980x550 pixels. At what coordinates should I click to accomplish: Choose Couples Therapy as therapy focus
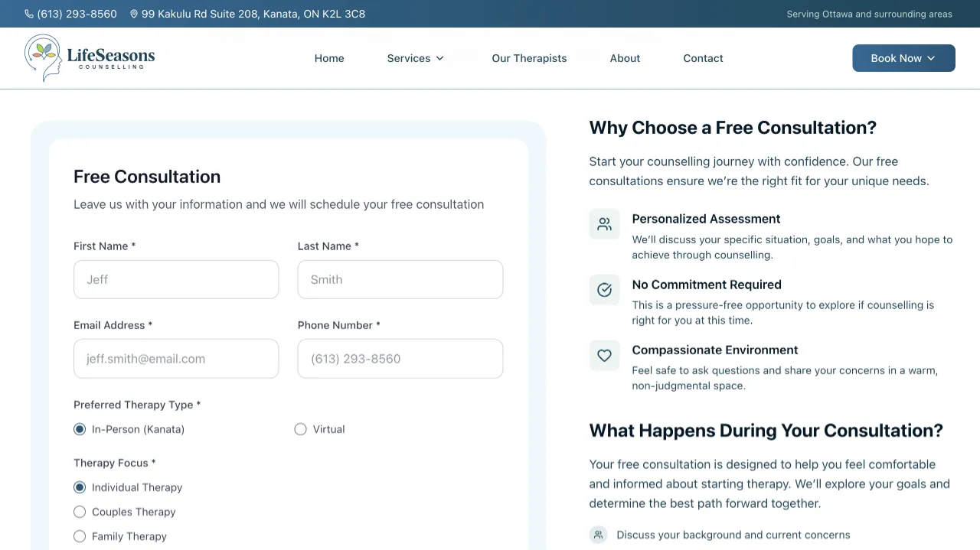pos(80,512)
